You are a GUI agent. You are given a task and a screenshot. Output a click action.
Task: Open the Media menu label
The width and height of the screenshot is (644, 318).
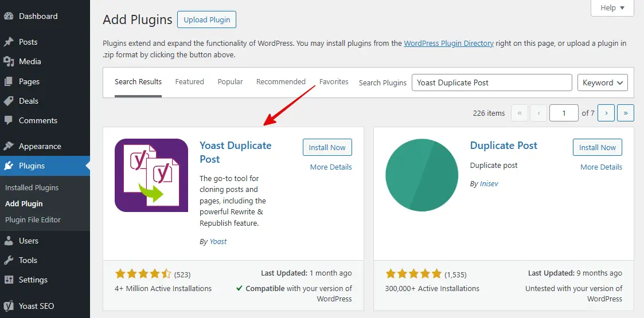(x=30, y=61)
